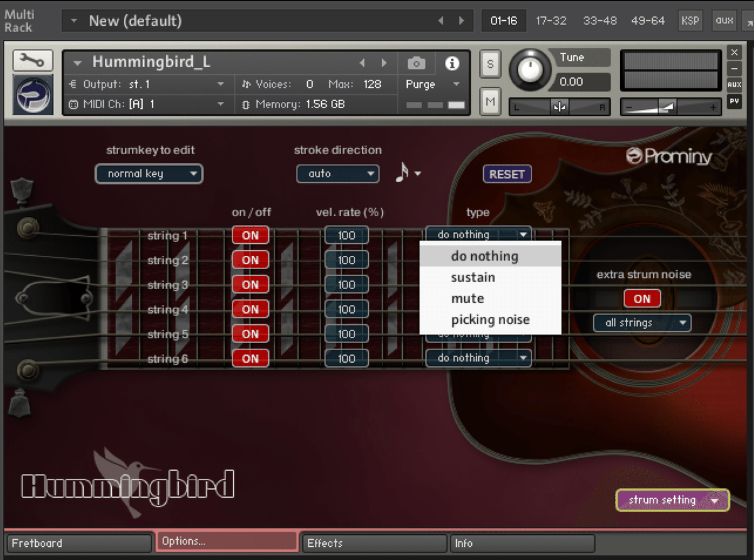Select previous multi preset arrow
The width and height of the screenshot is (754, 560).
pyautogui.click(x=440, y=21)
